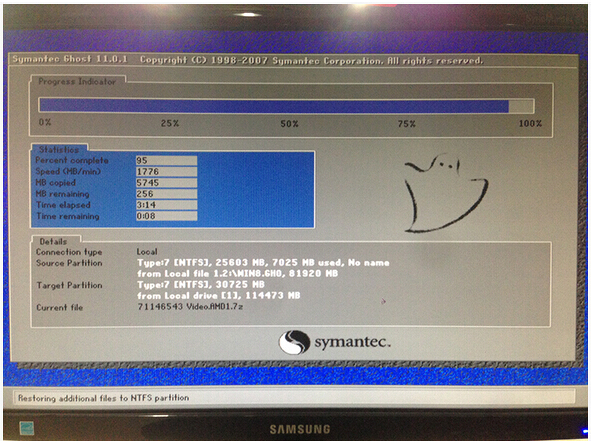Click source line 'Type:7 [NTFS], 25603 MB'
The height and width of the screenshot is (443, 591).
click(x=263, y=263)
